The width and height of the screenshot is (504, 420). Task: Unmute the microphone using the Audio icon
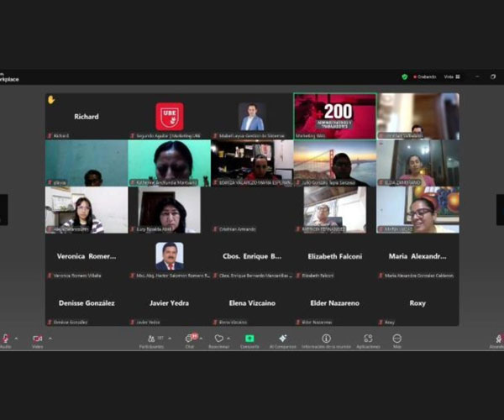coord(6,339)
